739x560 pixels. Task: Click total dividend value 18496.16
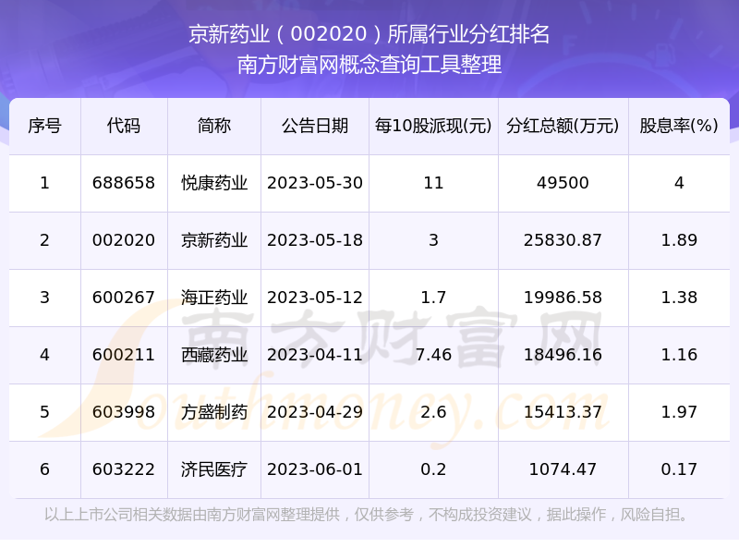[x=563, y=355]
